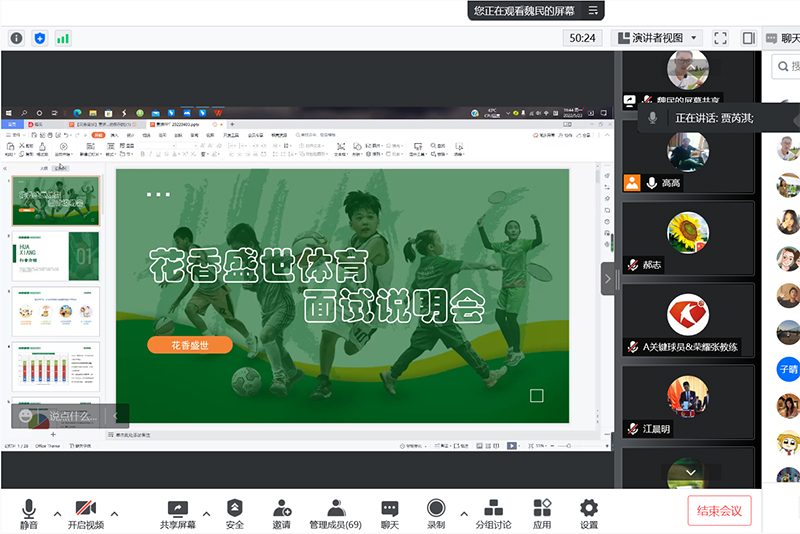
Task: Enter full screen mode with the brackets icon
Action: point(720,38)
